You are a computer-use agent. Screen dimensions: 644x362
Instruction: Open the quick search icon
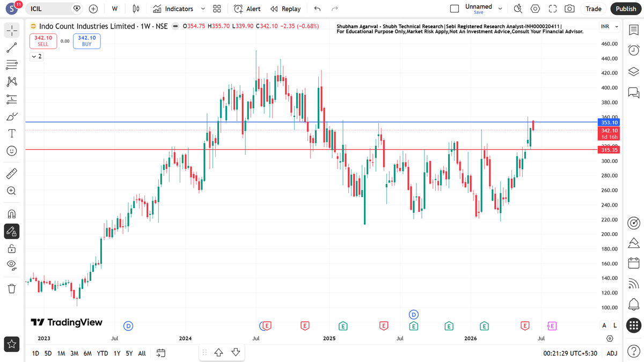click(518, 9)
